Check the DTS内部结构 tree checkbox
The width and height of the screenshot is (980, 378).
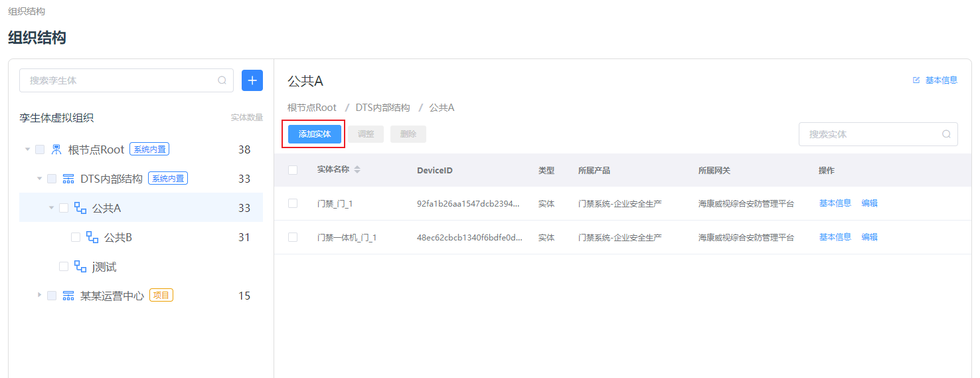click(52, 179)
